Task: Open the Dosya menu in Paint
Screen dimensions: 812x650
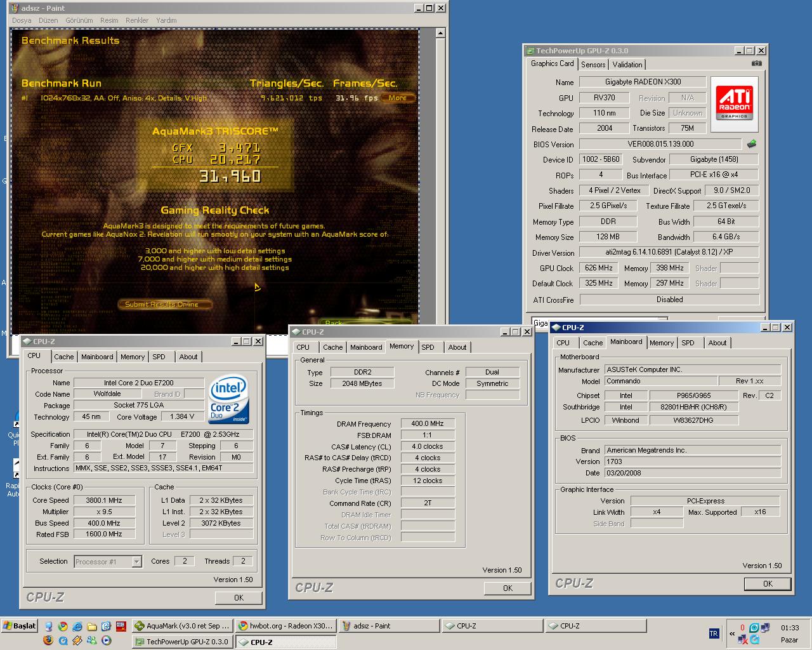Action: tap(22, 20)
